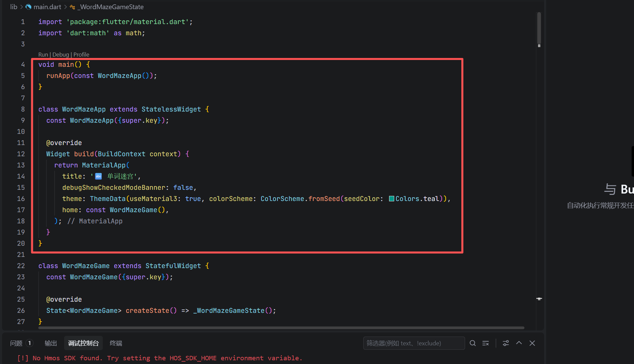The width and height of the screenshot is (634, 364).
Task: Click the WordMazeApp class name on line 8
Action: 84,109
